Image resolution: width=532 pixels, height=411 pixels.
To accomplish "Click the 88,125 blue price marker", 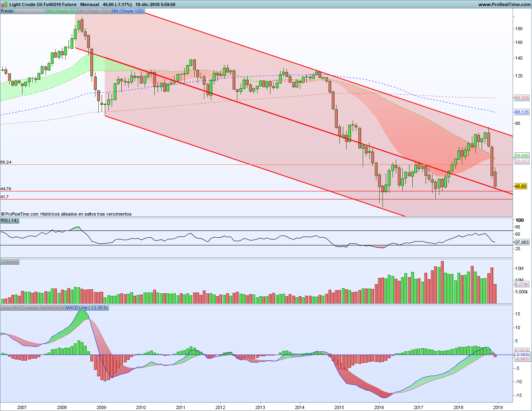I will coord(522,112).
